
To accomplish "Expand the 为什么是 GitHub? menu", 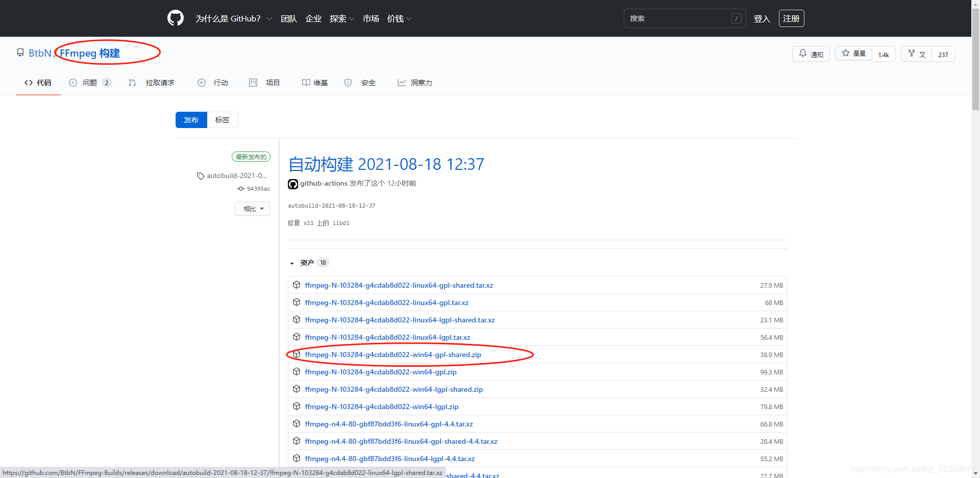I will (x=234, y=19).
